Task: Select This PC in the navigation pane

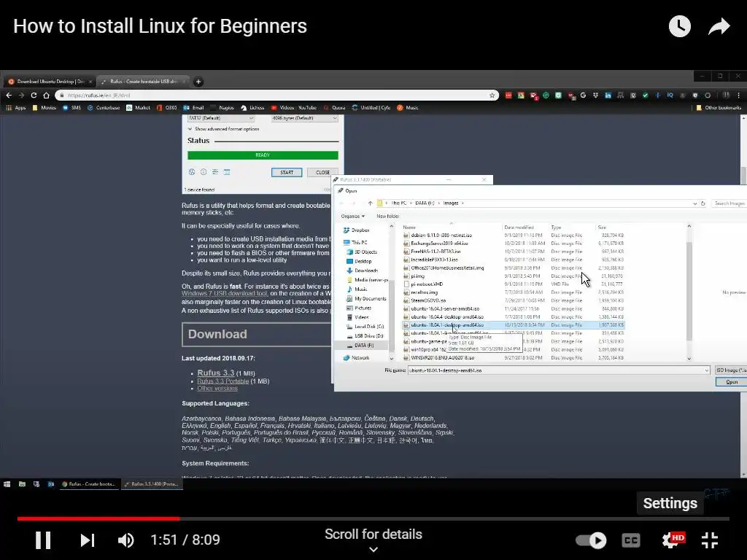Action: coord(355,242)
